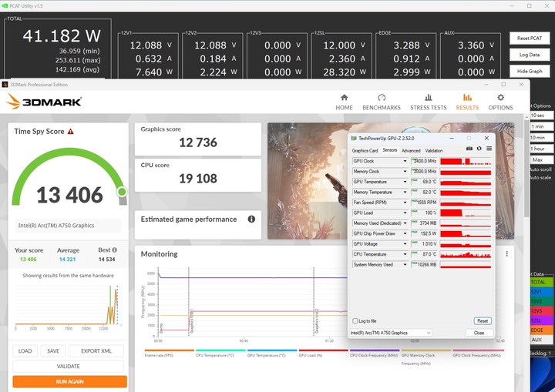Screen dimensions: 555x392
Task: Click Reset PCAT button
Action: tap(530, 39)
